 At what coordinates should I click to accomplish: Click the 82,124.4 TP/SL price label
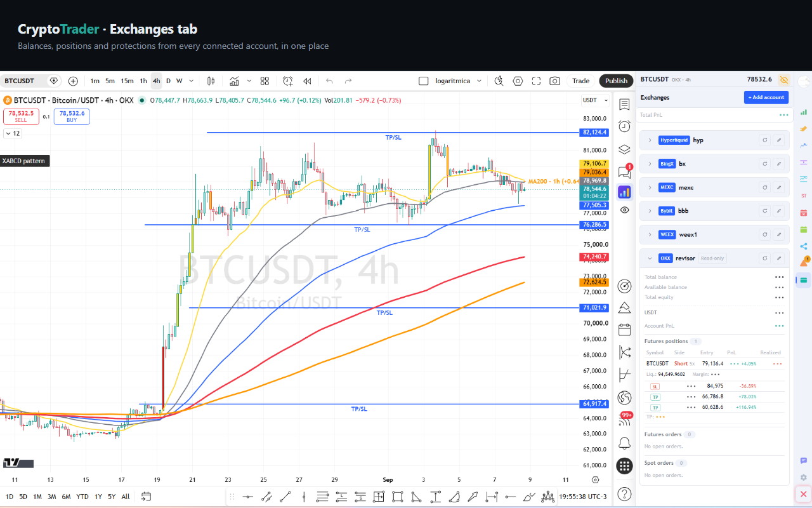(x=594, y=133)
